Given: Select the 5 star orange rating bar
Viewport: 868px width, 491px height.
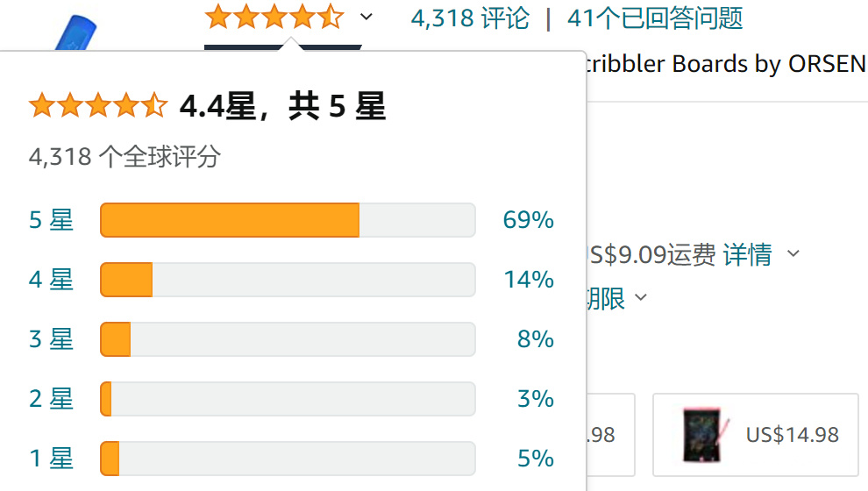Looking at the screenshot, I should click(x=288, y=220).
